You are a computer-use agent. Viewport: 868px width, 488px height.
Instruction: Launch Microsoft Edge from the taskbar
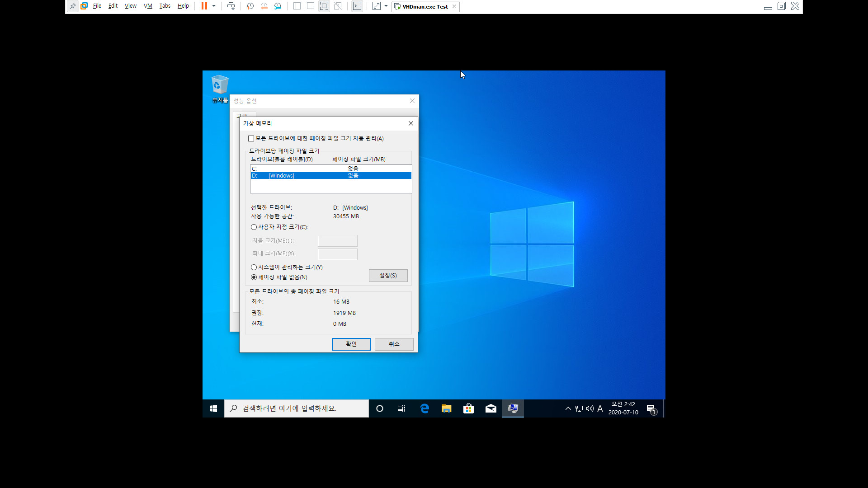click(x=425, y=408)
